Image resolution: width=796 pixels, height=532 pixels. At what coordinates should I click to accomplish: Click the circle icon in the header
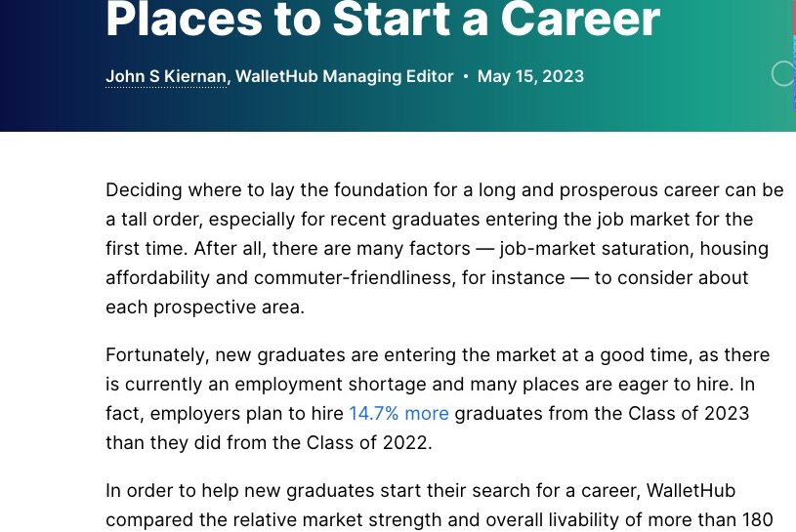(x=783, y=73)
